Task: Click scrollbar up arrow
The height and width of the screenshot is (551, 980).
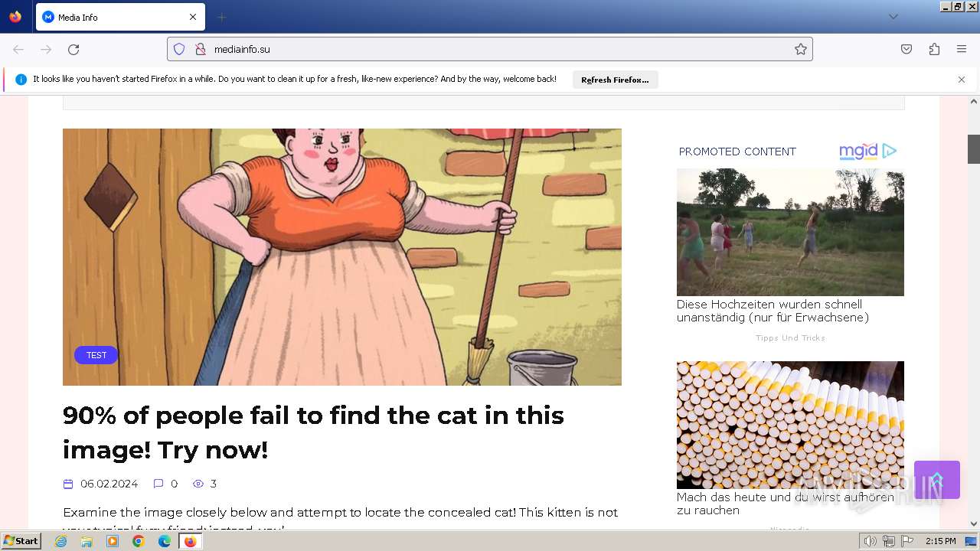Action: click(x=974, y=101)
